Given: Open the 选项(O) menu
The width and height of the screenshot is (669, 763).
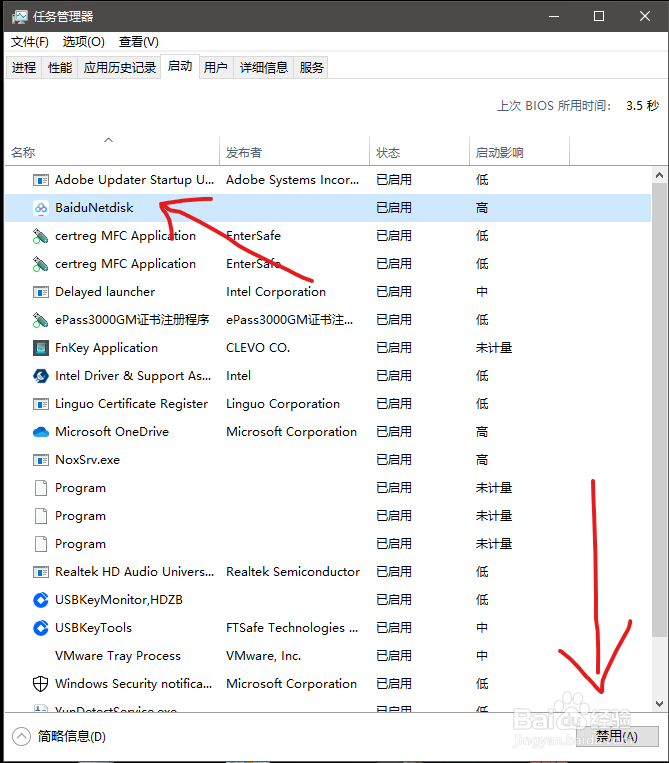Looking at the screenshot, I should coord(83,42).
